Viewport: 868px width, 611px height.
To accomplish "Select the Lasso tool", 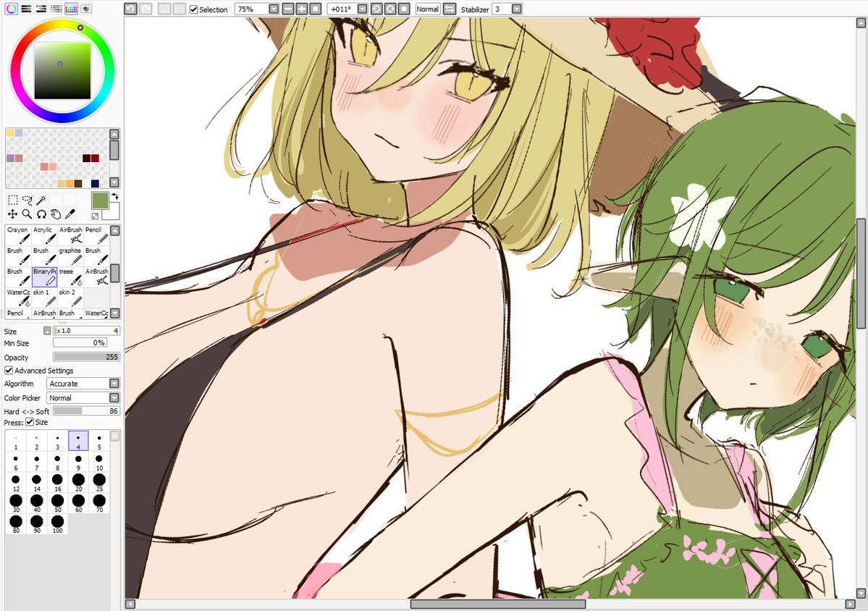I will [x=27, y=200].
